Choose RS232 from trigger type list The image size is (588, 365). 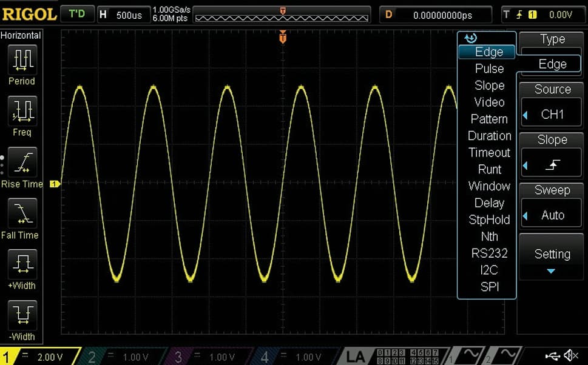point(489,253)
